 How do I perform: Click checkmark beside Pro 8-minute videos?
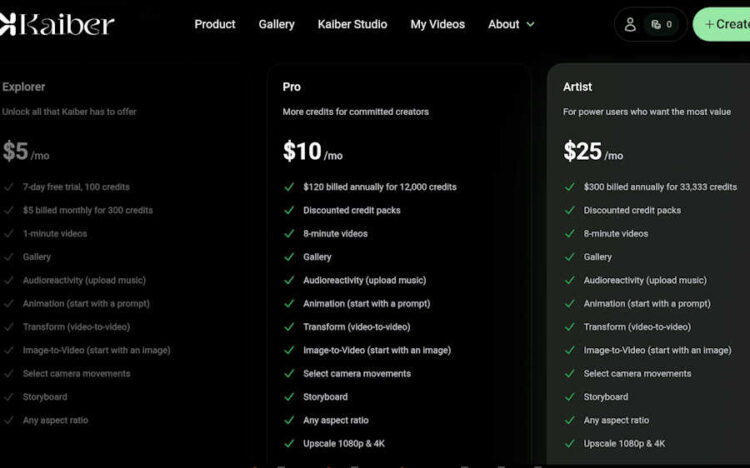click(x=289, y=234)
